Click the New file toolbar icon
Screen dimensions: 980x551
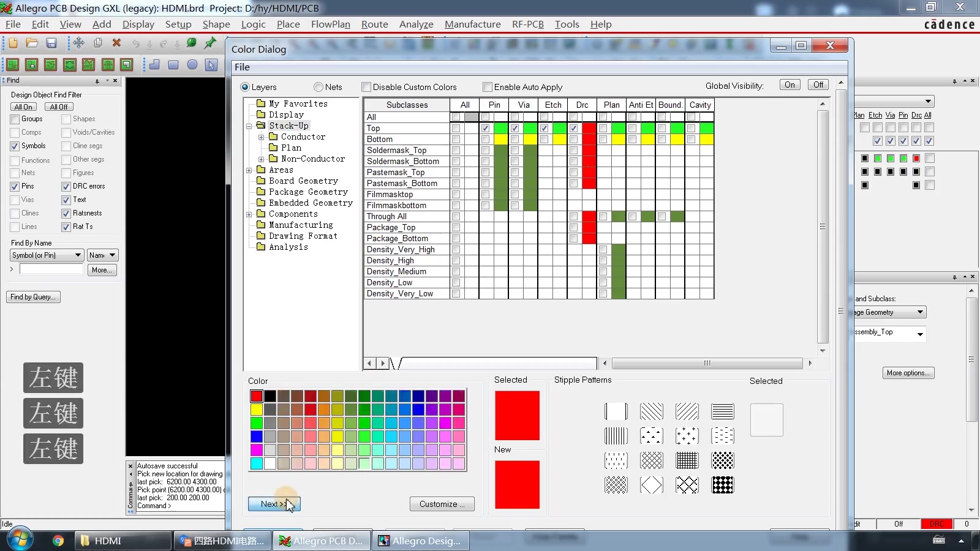pos(13,43)
